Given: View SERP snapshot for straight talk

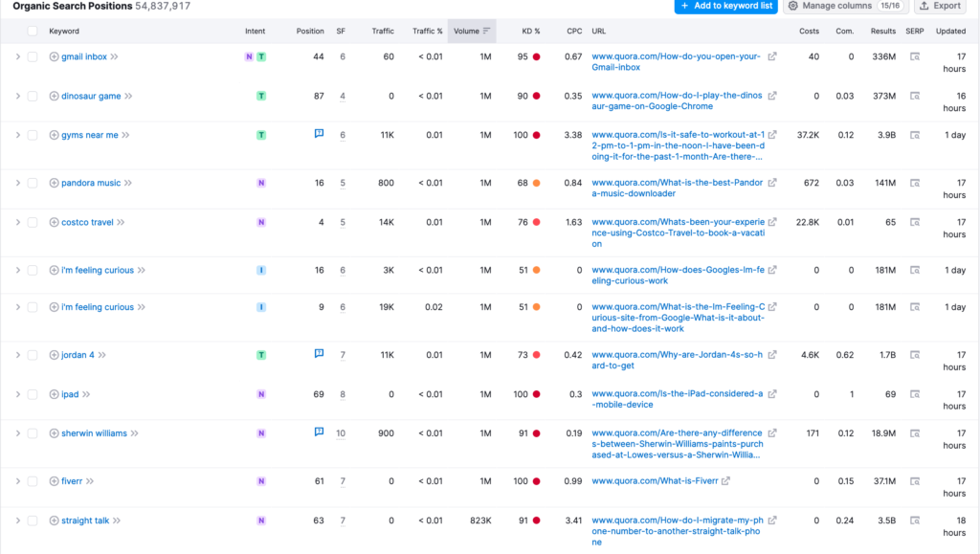Looking at the screenshot, I should [915, 521].
